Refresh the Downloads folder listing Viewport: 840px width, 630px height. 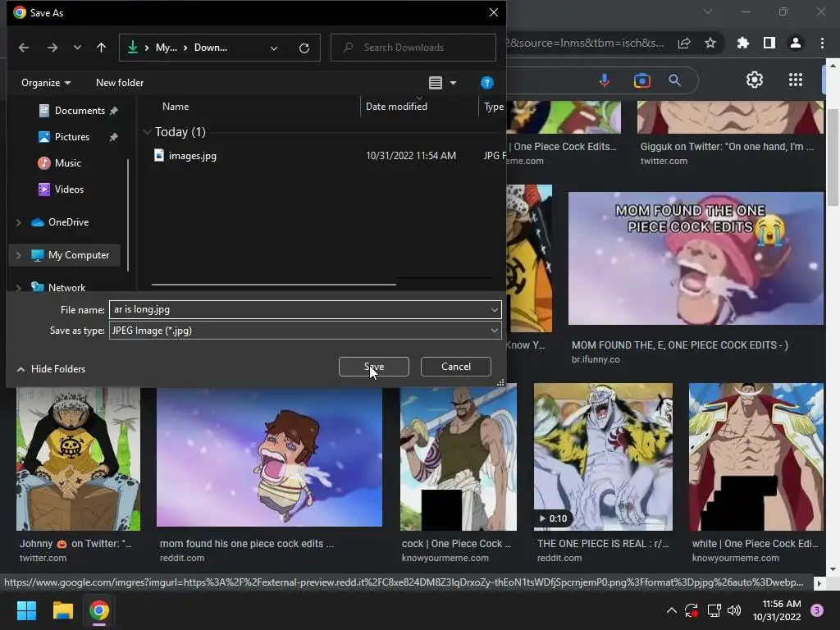tap(304, 48)
